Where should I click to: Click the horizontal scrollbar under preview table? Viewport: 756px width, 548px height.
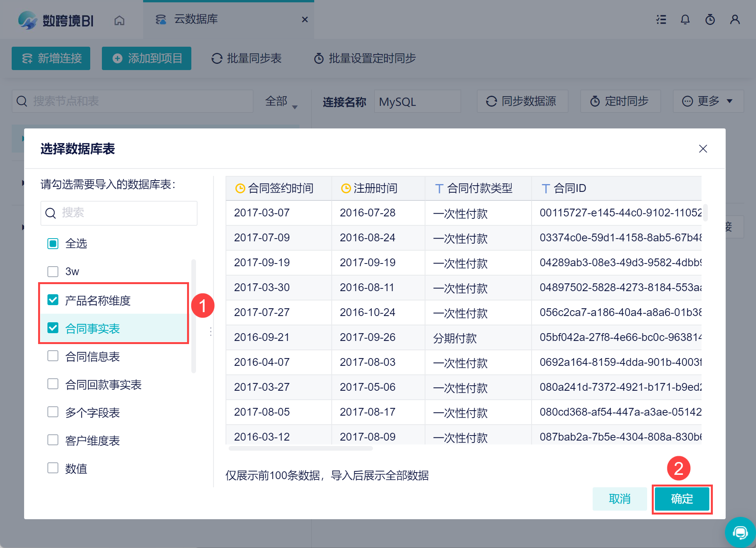pyautogui.click(x=301, y=448)
